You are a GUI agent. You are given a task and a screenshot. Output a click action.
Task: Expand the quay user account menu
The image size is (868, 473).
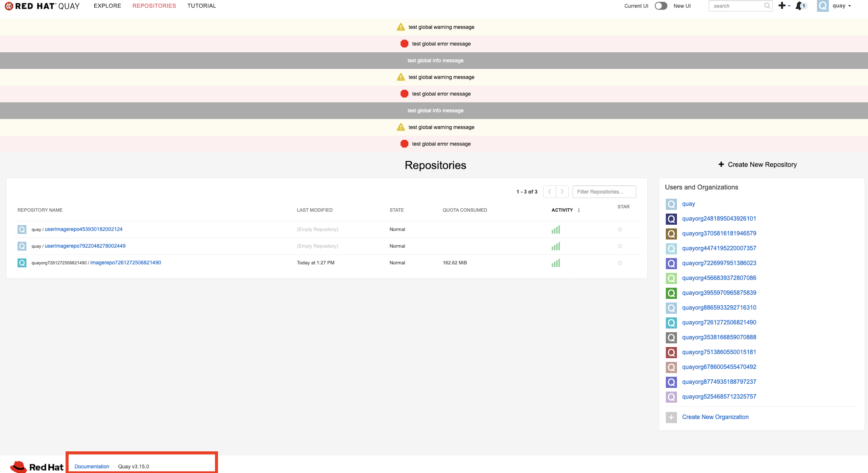841,6
